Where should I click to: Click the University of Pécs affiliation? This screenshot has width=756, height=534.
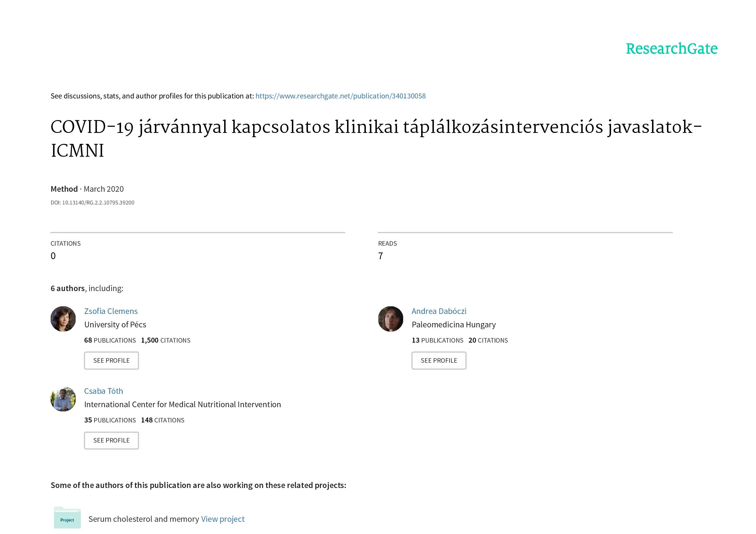click(115, 324)
